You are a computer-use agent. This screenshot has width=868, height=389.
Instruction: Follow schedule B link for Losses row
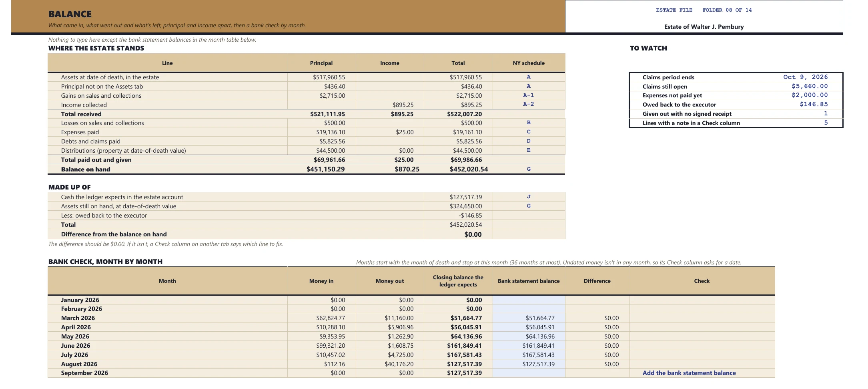[528, 123]
